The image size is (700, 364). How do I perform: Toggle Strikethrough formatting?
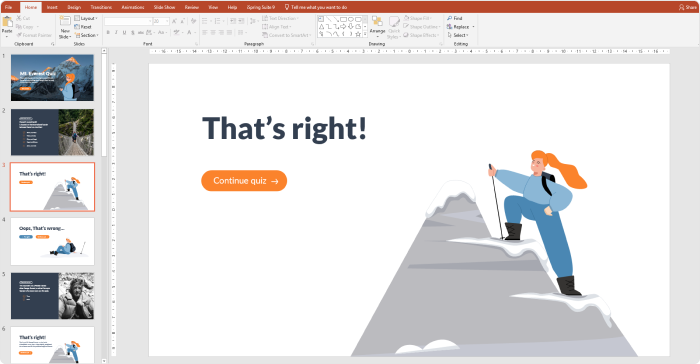[x=141, y=32]
